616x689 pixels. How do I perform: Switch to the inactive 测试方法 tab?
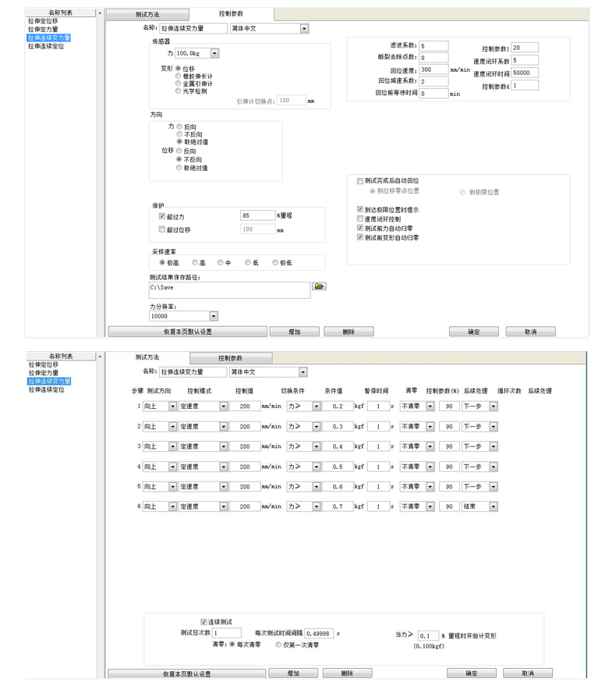tap(147, 15)
